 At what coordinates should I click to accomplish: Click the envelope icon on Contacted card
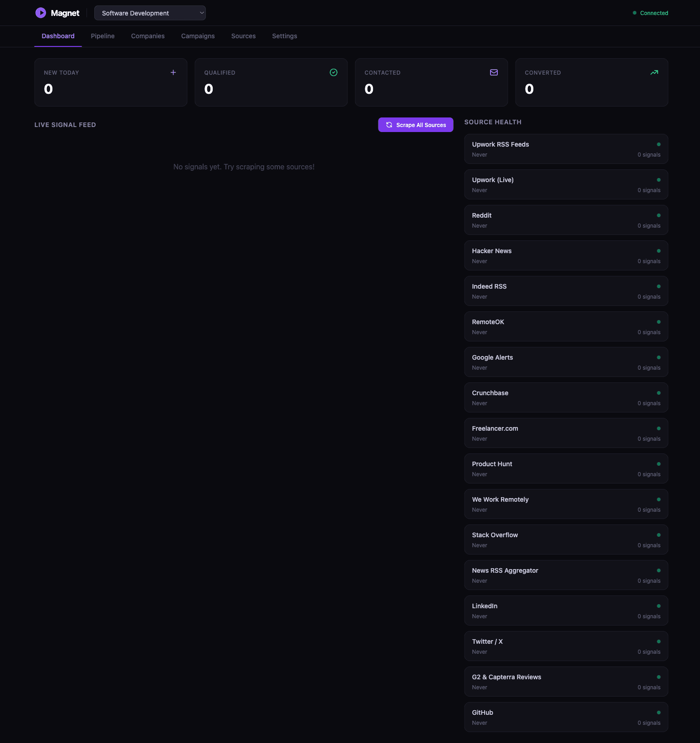(x=494, y=72)
